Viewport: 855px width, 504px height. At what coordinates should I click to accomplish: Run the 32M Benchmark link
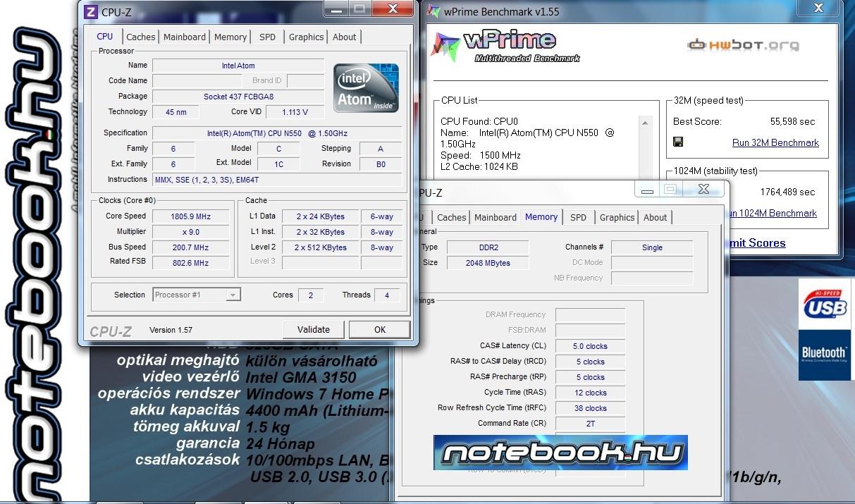[x=775, y=142]
